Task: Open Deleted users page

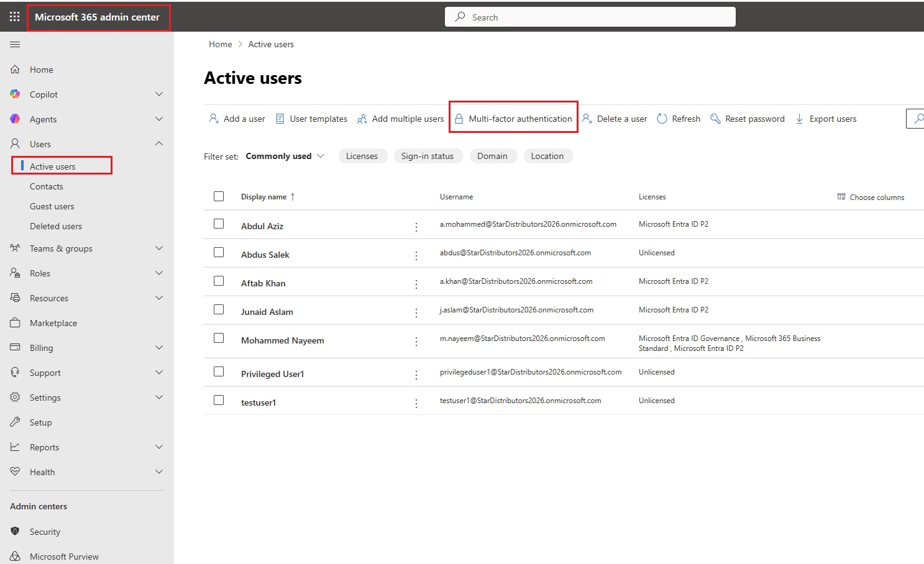Action: coord(55,226)
